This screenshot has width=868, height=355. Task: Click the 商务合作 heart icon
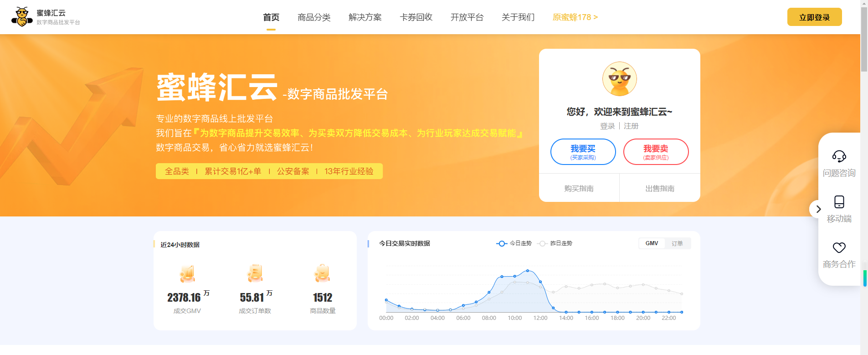coord(839,247)
